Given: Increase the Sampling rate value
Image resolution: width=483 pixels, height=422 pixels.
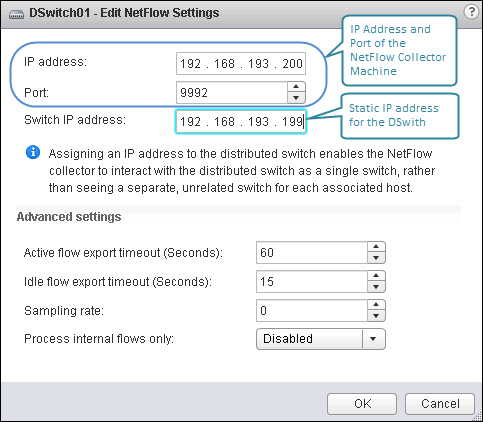Looking at the screenshot, I should [x=376, y=305].
